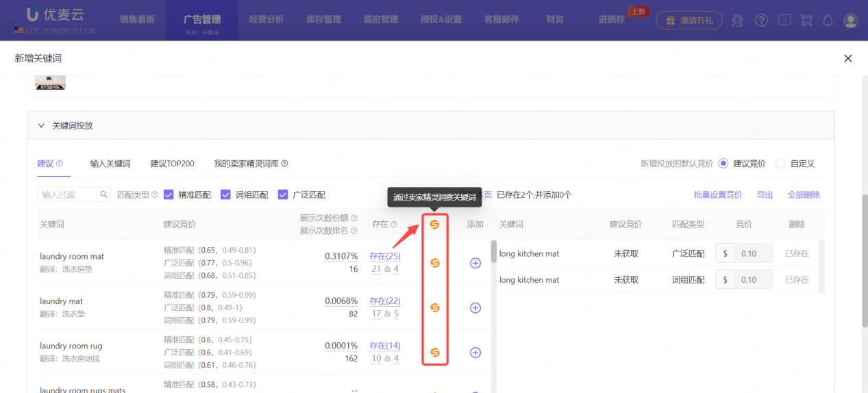Select 自定义 radio button
This screenshot has height=393, width=868.
tap(780, 164)
